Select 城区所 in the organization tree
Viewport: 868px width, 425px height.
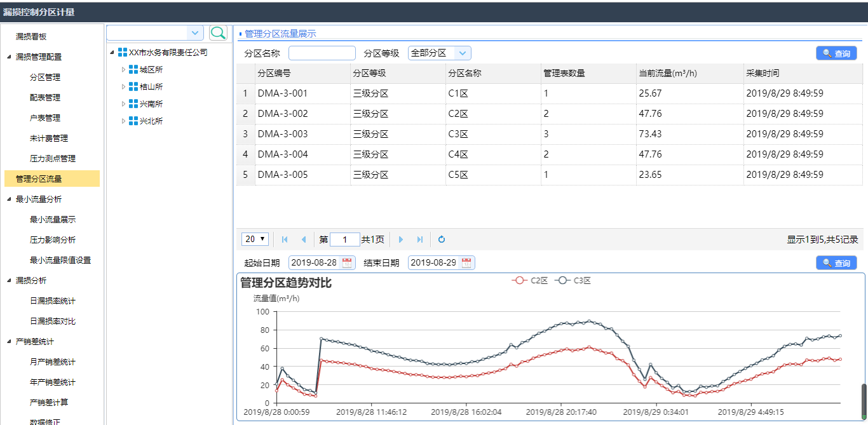(151, 70)
